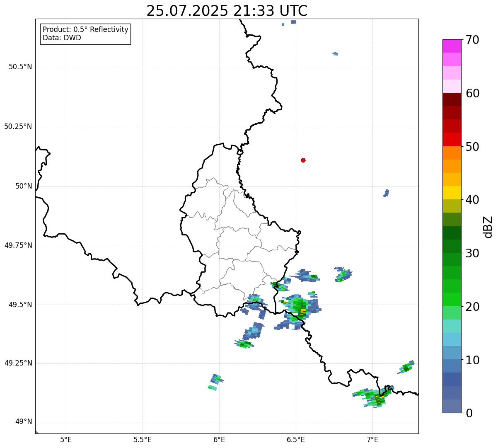Click the yellow segment at 40 dBZ
The image size is (498, 448).
point(452,193)
